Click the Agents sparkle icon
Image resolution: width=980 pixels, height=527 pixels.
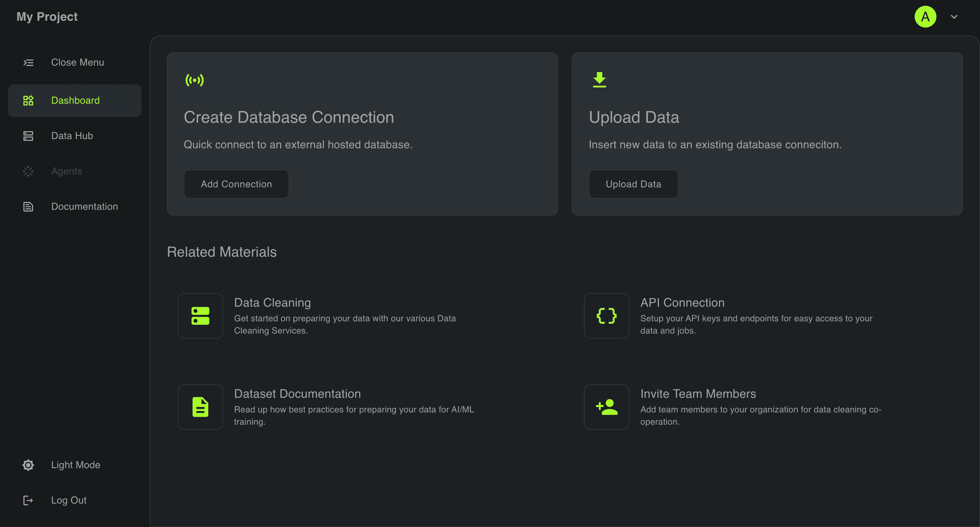(x=29, y=171)
